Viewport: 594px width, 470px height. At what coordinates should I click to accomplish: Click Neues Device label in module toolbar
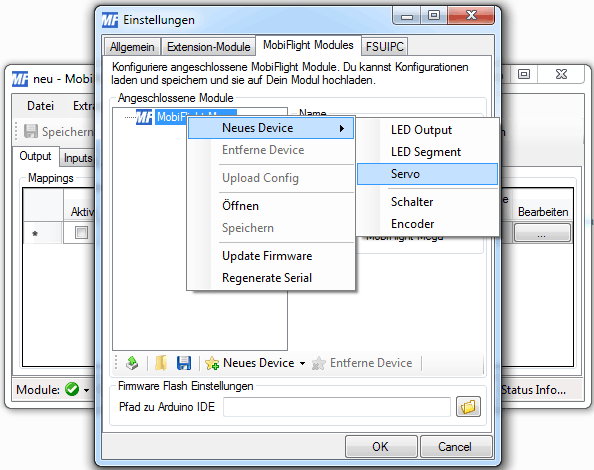pos(259,363)
